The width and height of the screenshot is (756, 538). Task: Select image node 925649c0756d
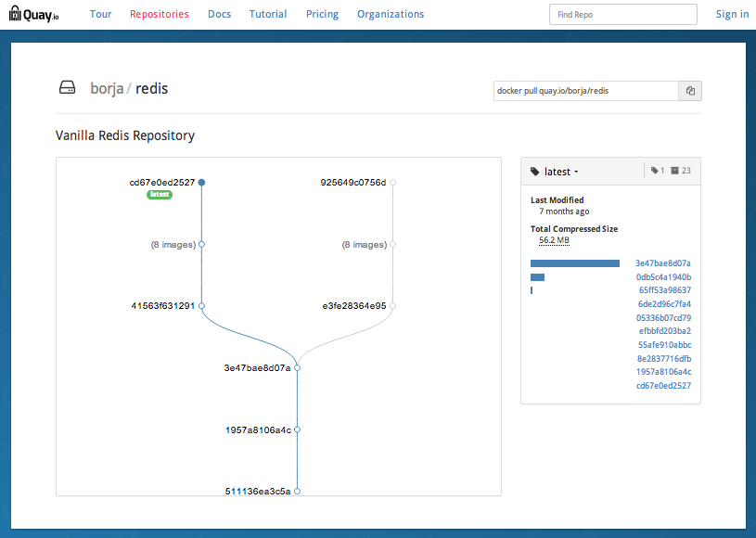tap(392, 182)
